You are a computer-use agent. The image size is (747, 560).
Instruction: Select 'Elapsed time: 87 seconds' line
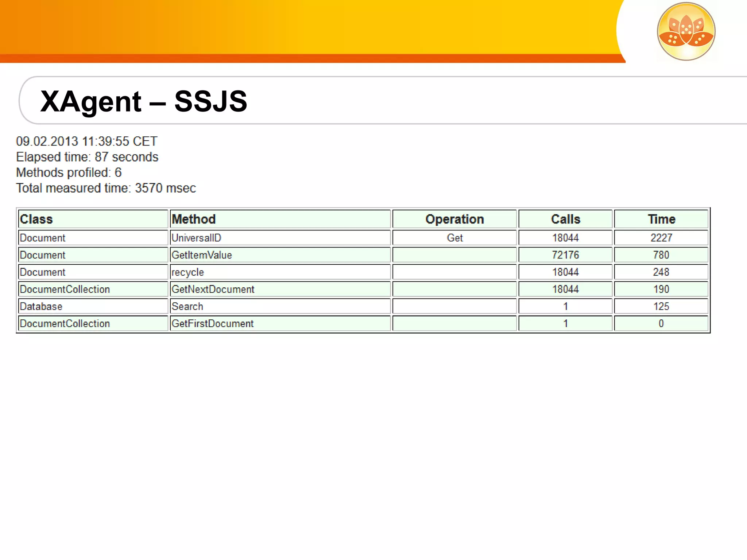pyautogui.click(x=87, y=157)
